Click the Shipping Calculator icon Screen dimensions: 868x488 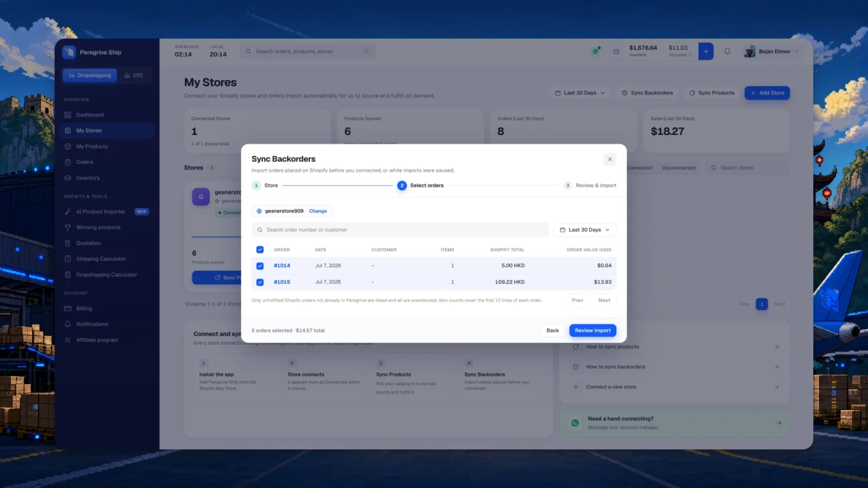pyautogui.click(x=68, y=259)
